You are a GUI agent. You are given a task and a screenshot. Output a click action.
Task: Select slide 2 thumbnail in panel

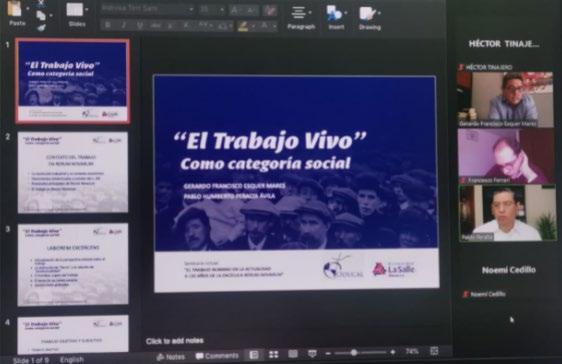tap(73, 172)
